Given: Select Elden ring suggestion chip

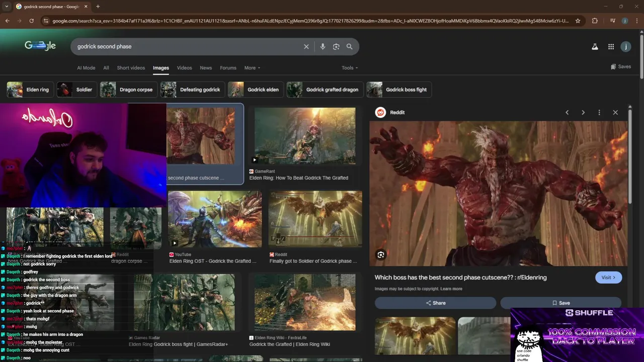Looking at the screenshot, I should pyautogui.click(x=30, y=89).
